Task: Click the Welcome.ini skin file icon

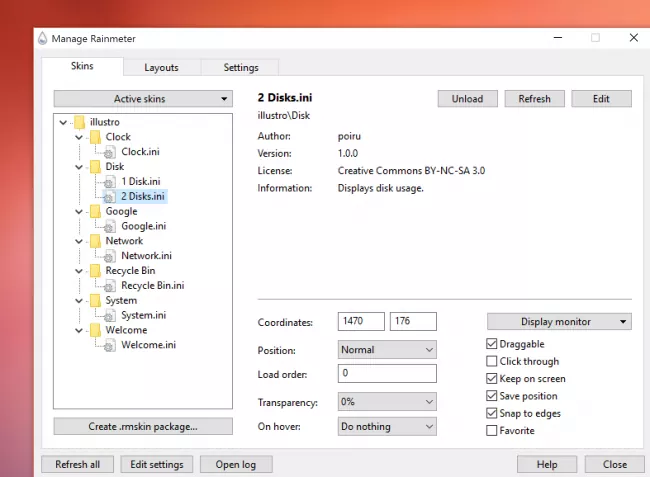Action: [x=112, y=345]
